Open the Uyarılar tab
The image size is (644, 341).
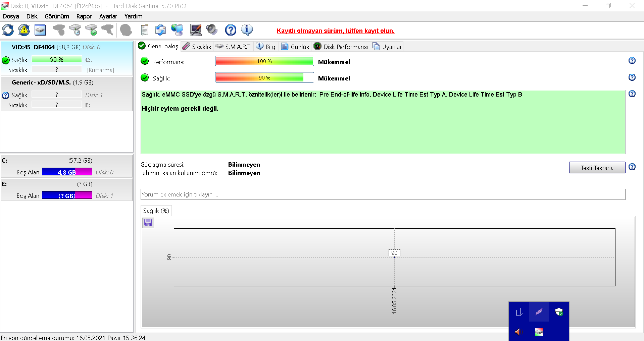pyautogui.click(x=387, y=47)
